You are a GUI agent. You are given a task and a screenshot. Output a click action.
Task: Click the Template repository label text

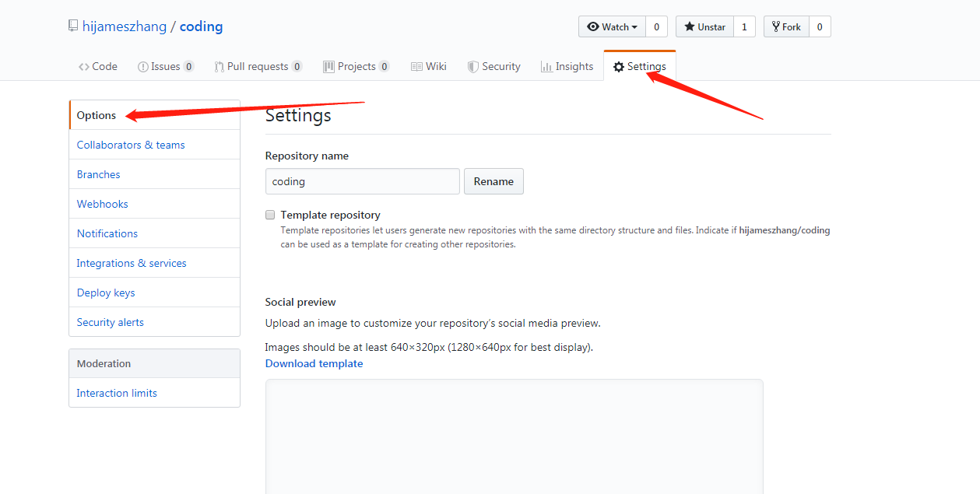[331, 215]
